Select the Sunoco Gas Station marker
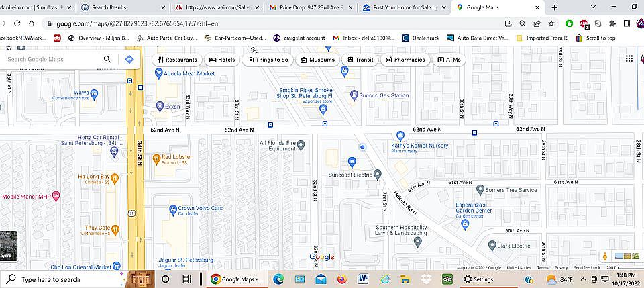This screenshot has height=288, width=644. 354,95
